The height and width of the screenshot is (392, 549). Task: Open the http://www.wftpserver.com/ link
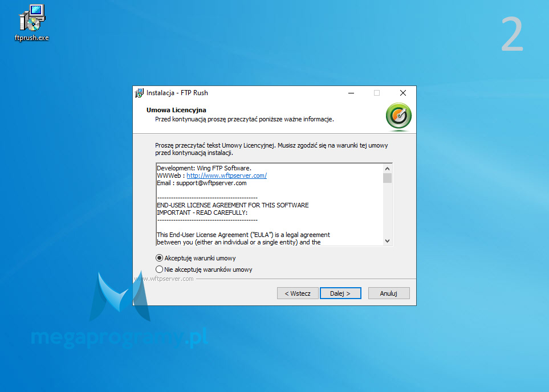(226, 175)
